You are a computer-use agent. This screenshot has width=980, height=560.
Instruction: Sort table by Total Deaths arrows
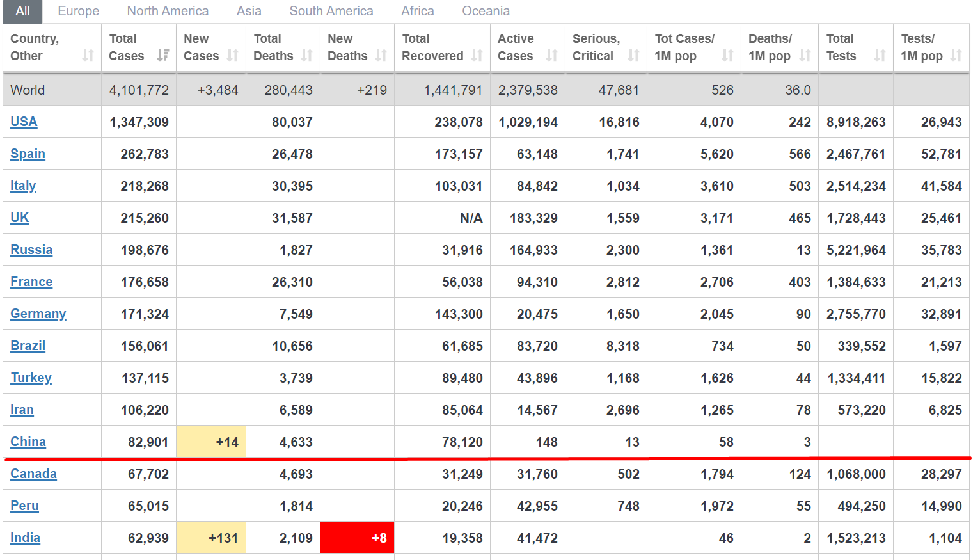pyautogui.click(x=307, y=56)
